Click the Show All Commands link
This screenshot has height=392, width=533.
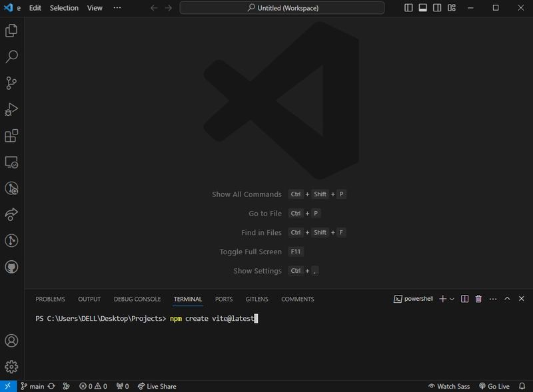246,194
